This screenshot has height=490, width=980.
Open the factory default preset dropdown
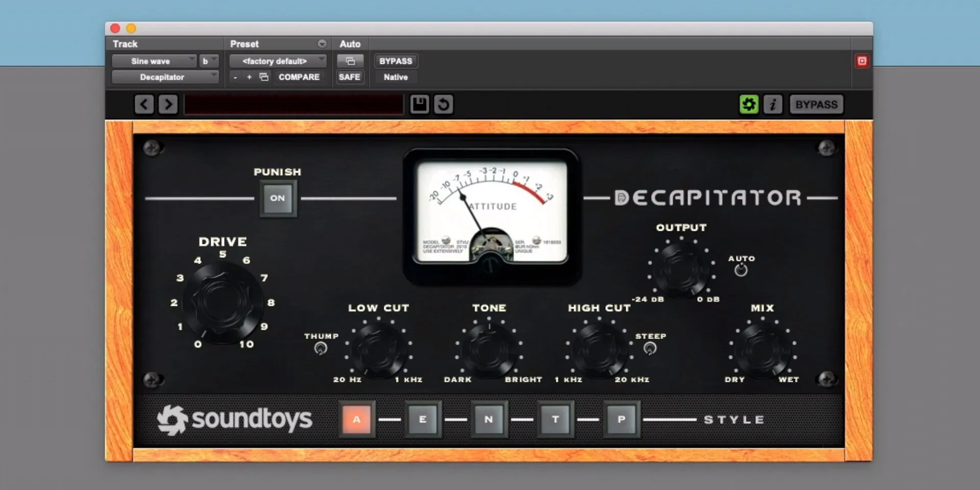click(278, 61)
